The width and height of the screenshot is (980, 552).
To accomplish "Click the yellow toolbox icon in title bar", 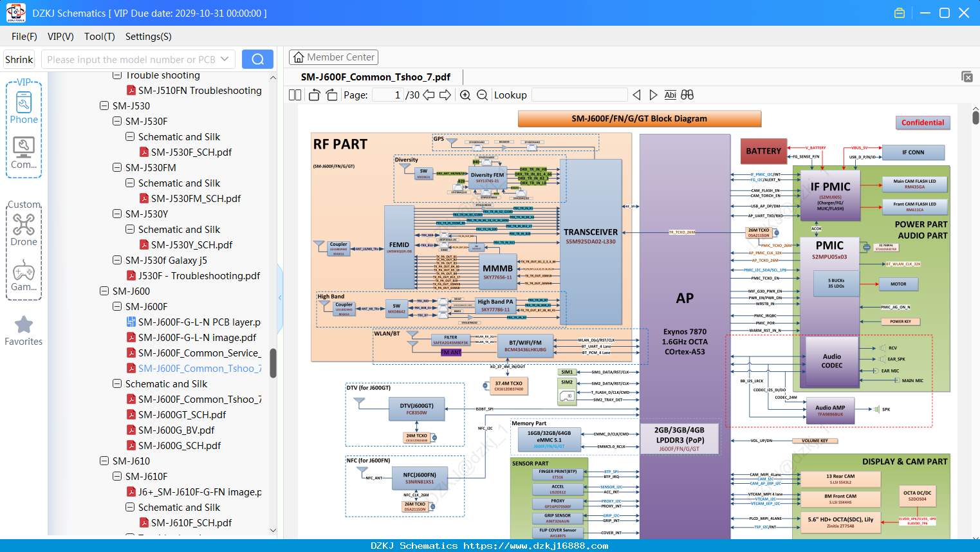I will (900, 13).
